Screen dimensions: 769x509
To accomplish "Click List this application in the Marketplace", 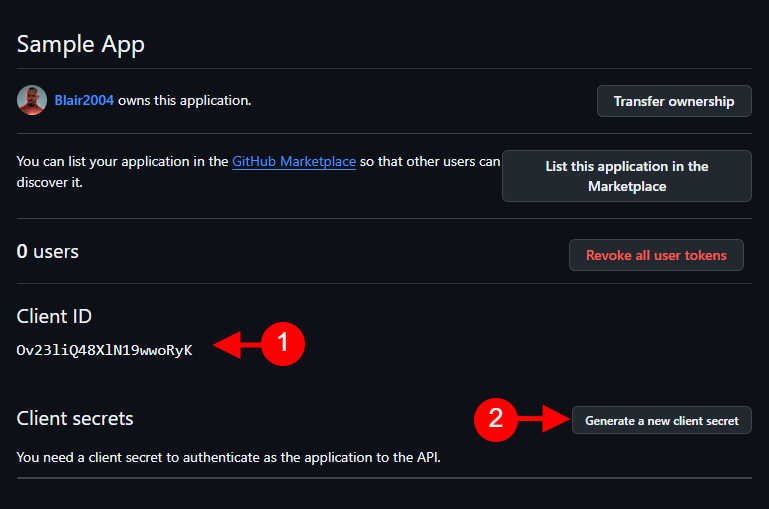I will coord(627,176).
